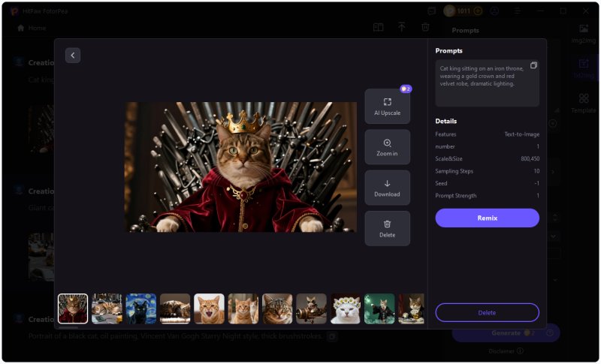Open the Img2Img tab in background sidebar

click(584, 33)
